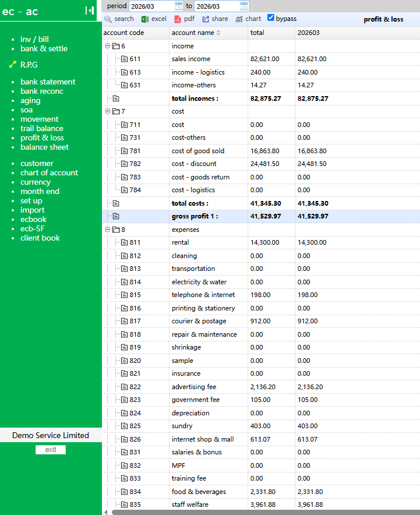Image resolution: width=420 pixels, height=515 pixels.
Task: Click document icon for account 811
Action: (125, 242)
